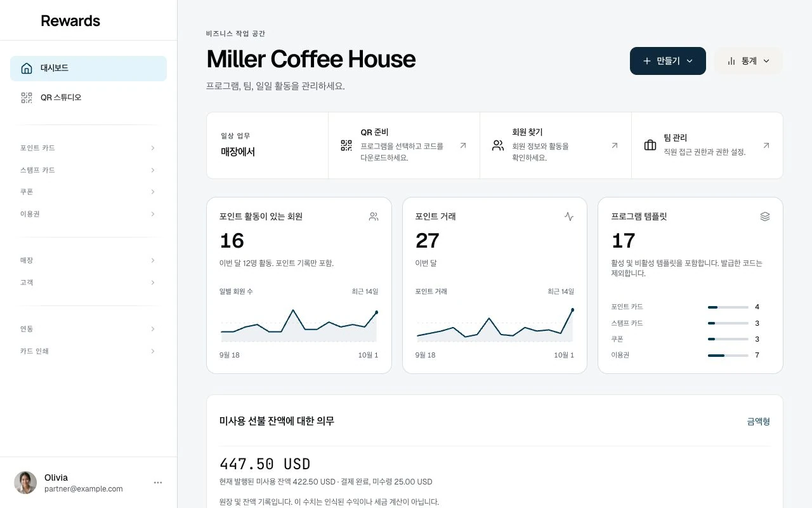Image resolution: width=812 pixels, height=508 pixels.
Task: Click the partner@example.com email text
Action: (x=84, y=489)
